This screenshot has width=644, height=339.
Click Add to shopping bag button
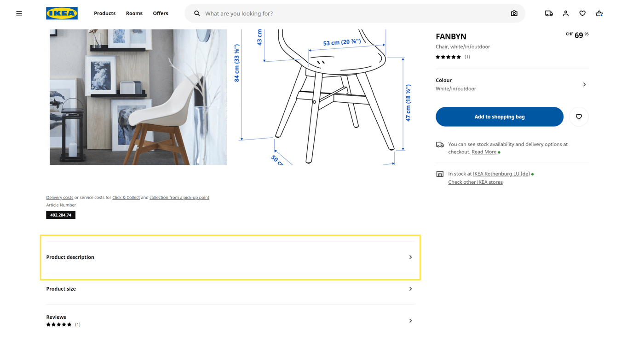click(499, 117)
